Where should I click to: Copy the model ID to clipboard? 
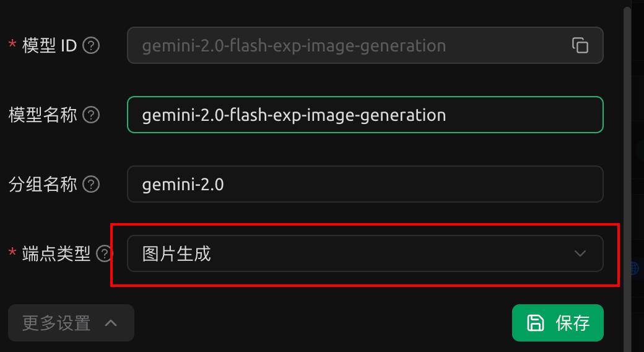click(x=580, y=45)
